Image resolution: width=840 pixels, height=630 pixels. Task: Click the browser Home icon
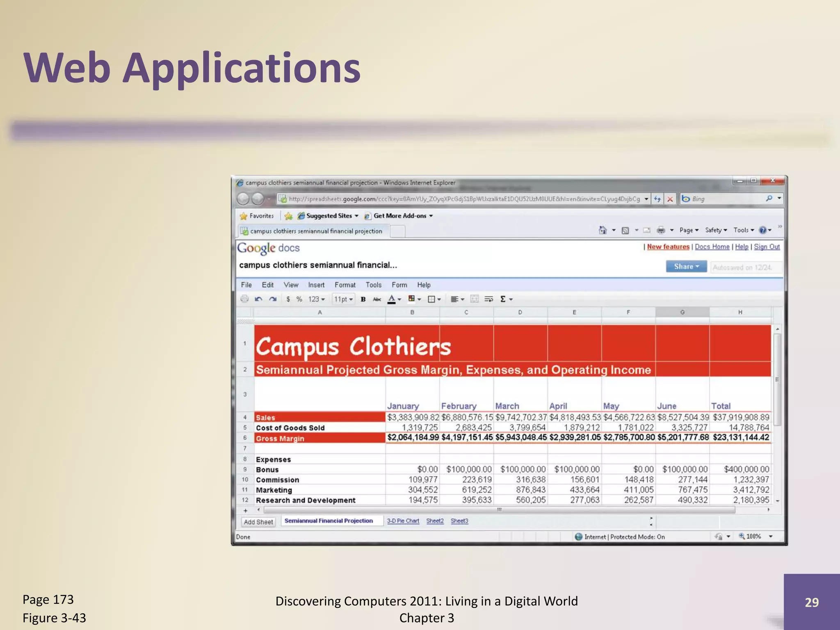pos(603,230)
